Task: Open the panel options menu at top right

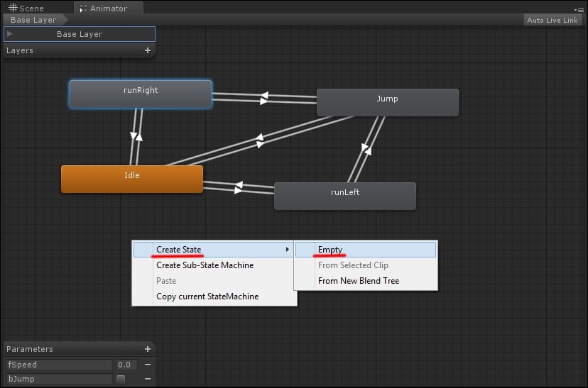Action: click(579, 9)
